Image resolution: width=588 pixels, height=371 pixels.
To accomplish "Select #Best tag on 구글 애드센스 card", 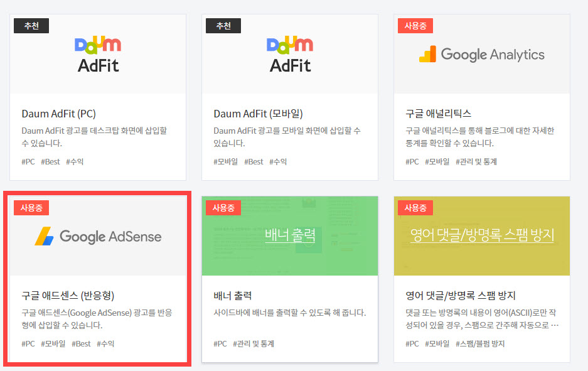I will coord(81,343).
